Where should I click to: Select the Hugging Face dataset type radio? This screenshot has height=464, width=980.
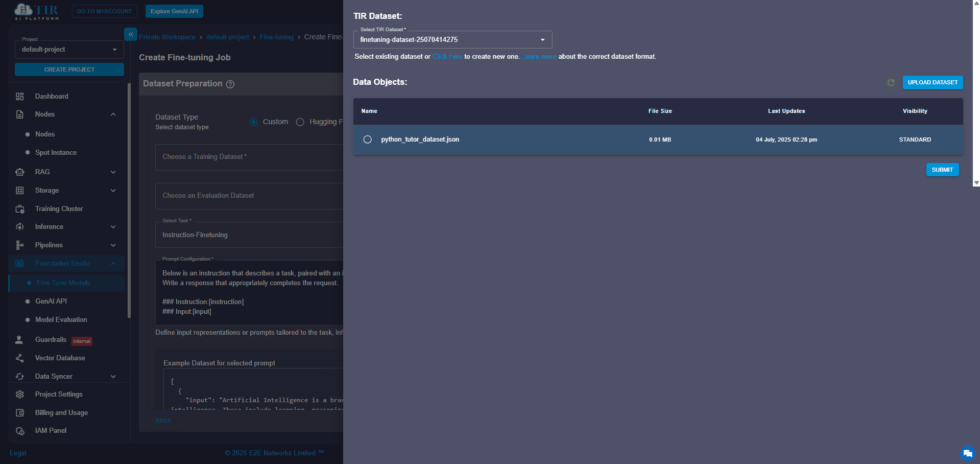300,122
